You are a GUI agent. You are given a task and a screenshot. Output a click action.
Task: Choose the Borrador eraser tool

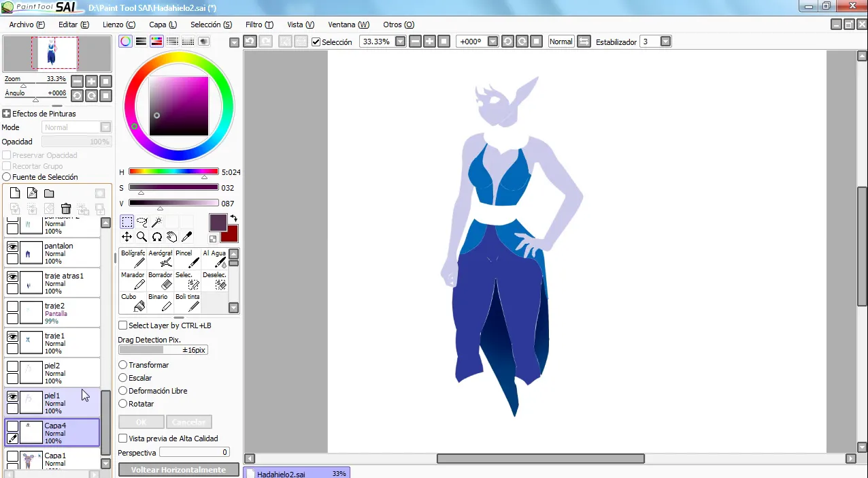(x=160, y=281)
